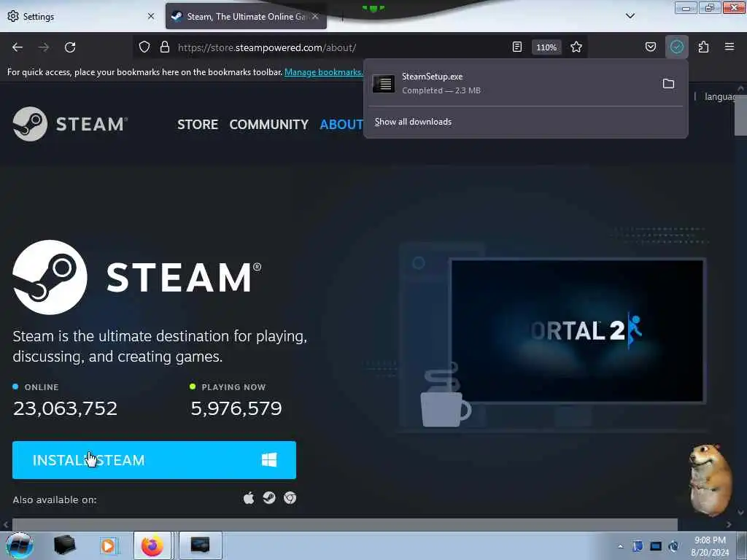Viewport: 747px width, 560px height.
Task: Click the Firefox taskbar icon
Action: point(152,545)
